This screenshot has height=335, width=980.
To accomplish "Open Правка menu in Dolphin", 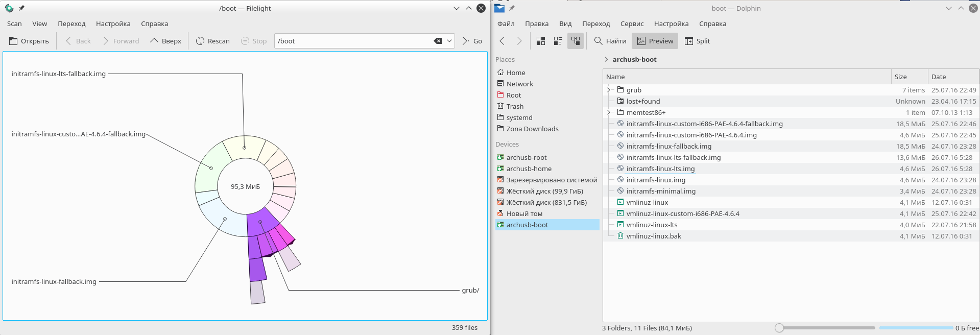I will point(537,23).
